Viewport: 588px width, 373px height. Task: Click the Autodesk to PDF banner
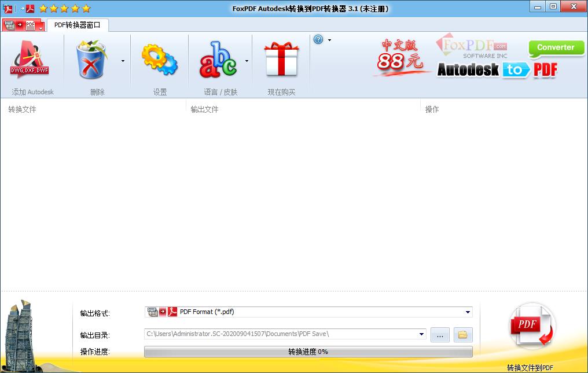click(498, 70)
